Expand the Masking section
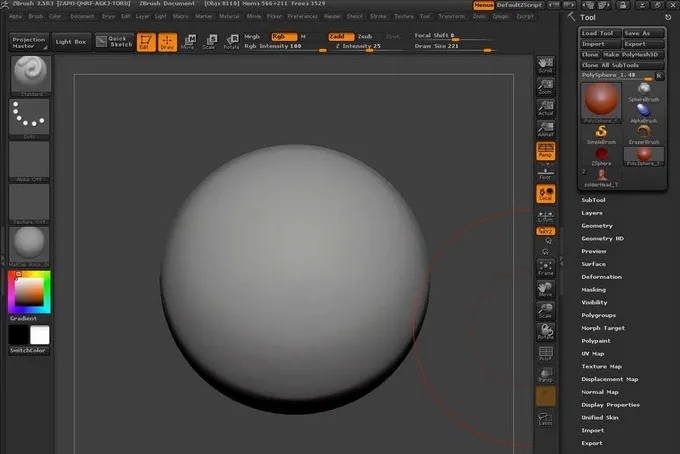The height and width of the screenshot is (454, 680). tap(593, 290)
